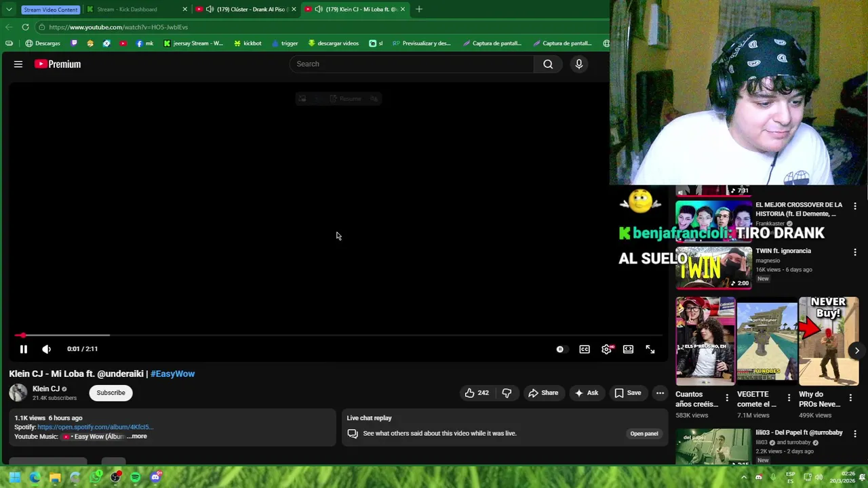Open the #EasyWow hashtag link
868x488 pixels.
click(172, 373)
